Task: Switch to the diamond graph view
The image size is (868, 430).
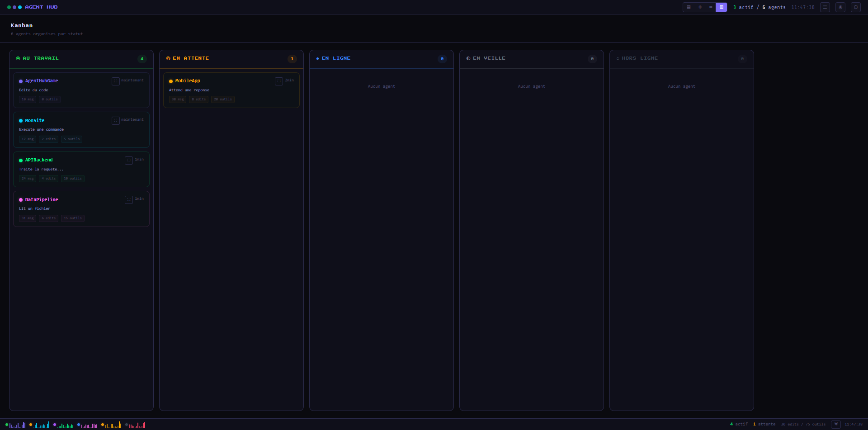Action: [x=700, y=7]
